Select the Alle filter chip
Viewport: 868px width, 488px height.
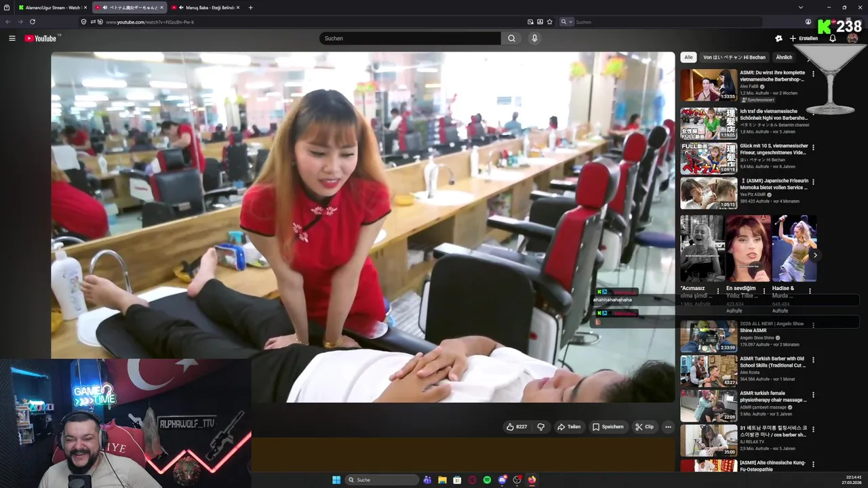click(x=688, y=58)
